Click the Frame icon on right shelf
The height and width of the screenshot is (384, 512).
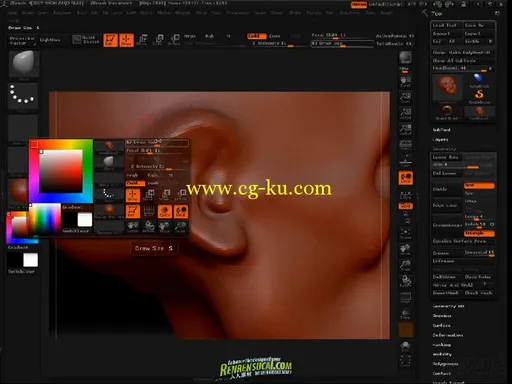405,233
